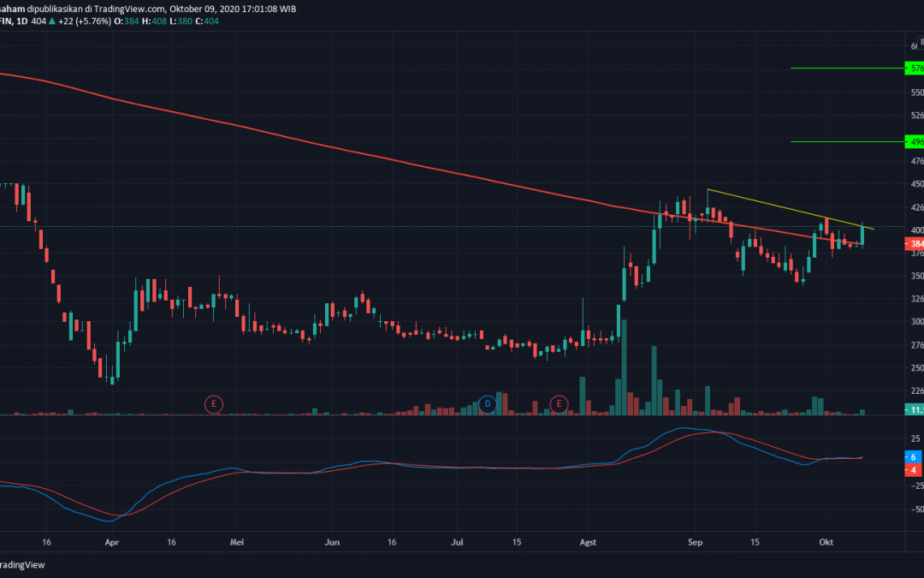Select the green 496 price alert label
Viewport: 924px width, 578px height.
(914, 141)
